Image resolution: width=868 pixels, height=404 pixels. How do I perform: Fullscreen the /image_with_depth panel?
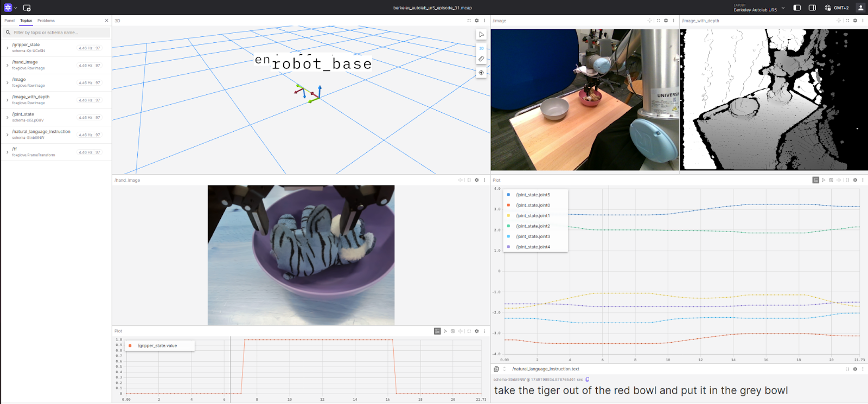pos(847,21)
